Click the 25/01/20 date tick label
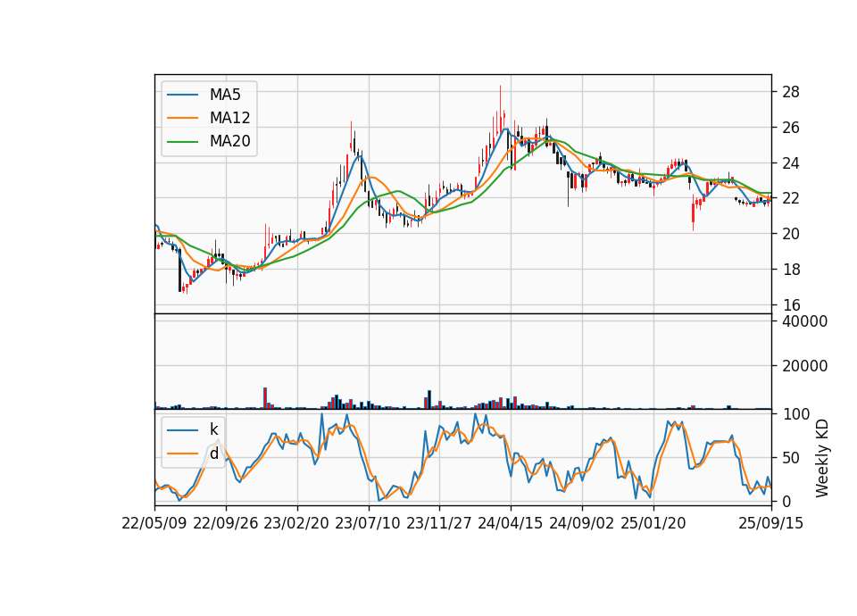 (x=653, y=523)
